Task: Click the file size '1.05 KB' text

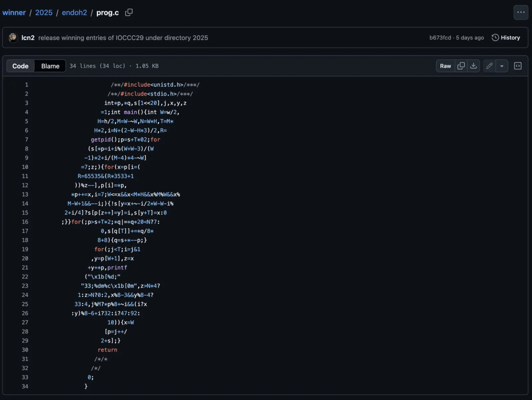Action: tap(147, 66)
